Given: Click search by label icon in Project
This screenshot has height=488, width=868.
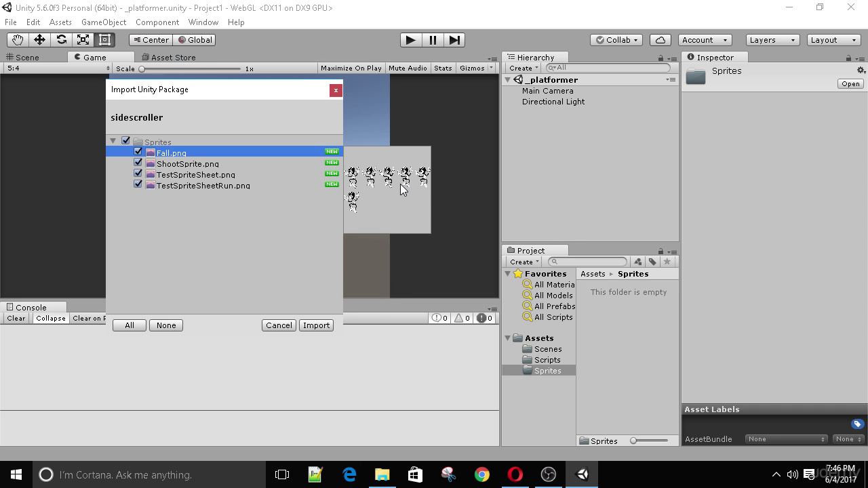Looking at the screenshot, I should pos(652,262).
